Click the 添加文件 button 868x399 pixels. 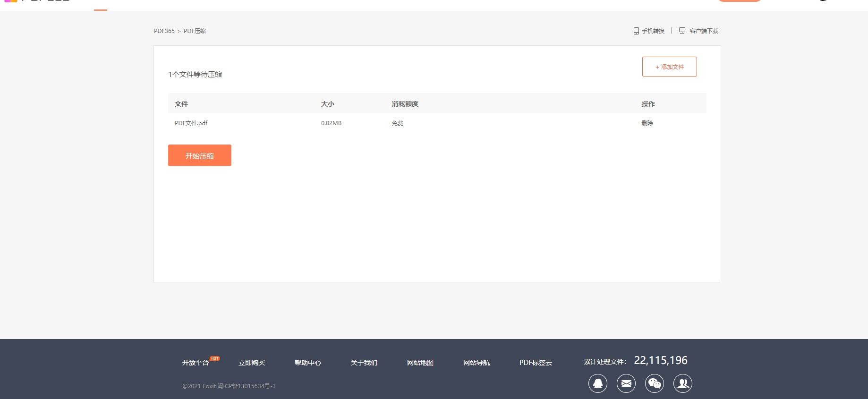coord(669,67)
